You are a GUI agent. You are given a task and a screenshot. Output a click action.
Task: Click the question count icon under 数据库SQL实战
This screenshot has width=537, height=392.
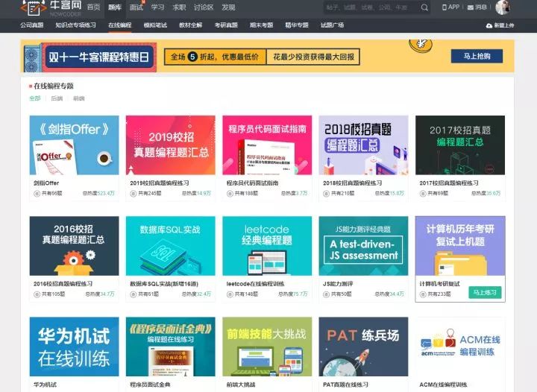tap(134, 294)
